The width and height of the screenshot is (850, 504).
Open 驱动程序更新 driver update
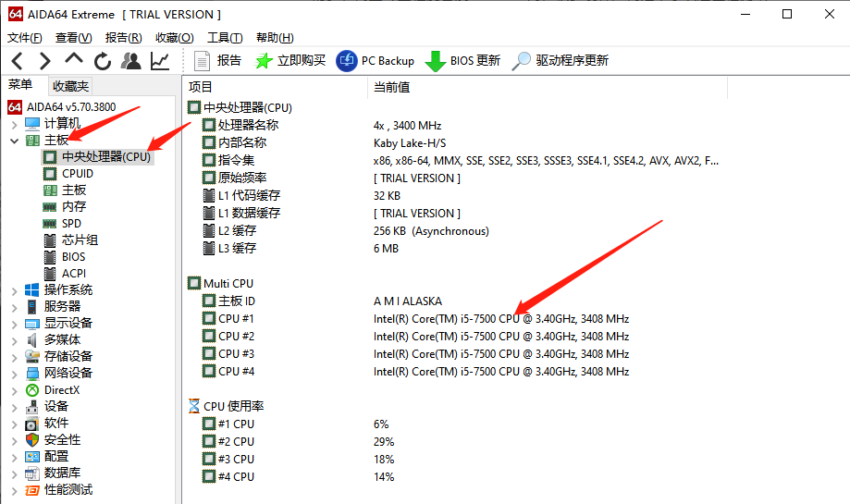tap(561, 61)
